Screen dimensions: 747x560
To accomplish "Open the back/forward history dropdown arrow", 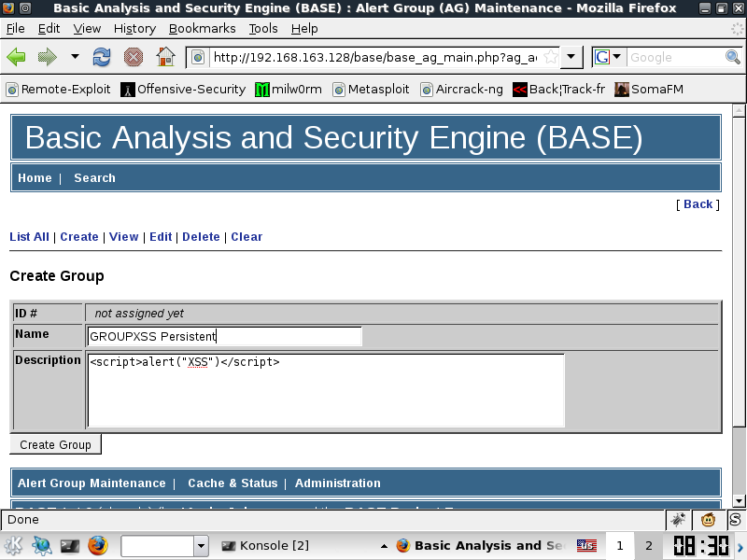I will click(75, 57).
